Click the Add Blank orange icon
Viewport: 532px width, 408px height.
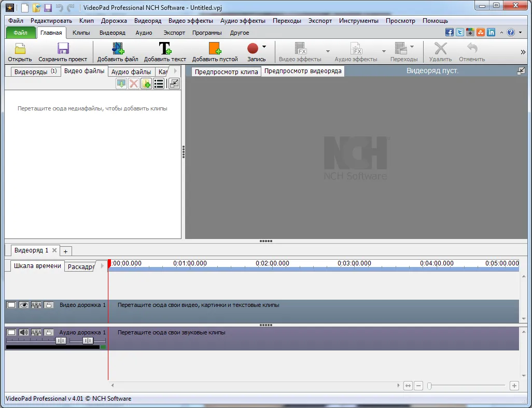(x=215, y=48)
